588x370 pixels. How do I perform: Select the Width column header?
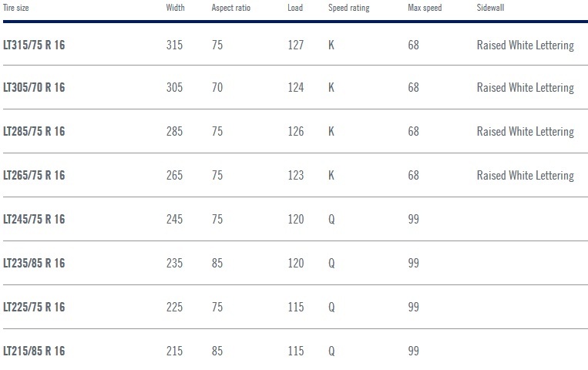click(x=175, y=8)
